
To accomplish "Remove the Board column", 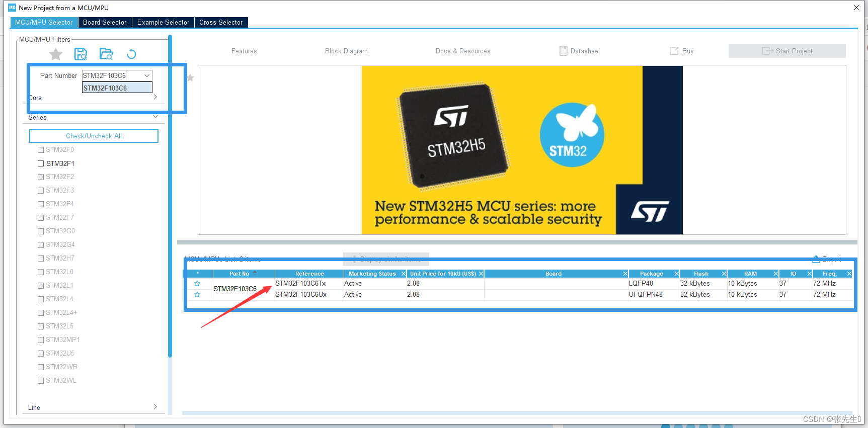I will pyautogui.click(x=625, y=274).
